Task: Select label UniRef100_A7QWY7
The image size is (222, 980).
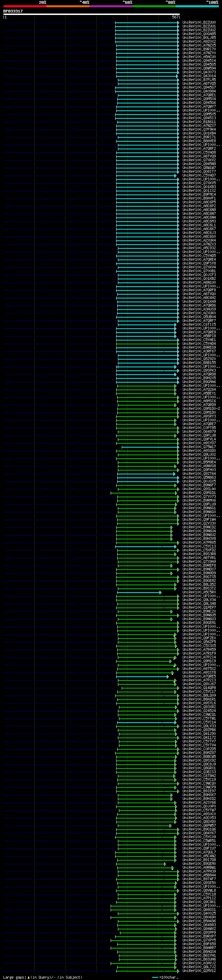Action: [x=199, y=106]
